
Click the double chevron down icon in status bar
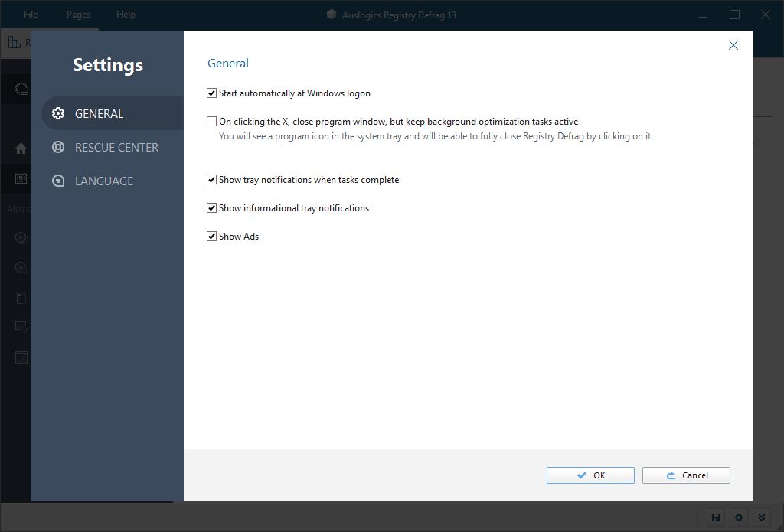coord(762,517)
